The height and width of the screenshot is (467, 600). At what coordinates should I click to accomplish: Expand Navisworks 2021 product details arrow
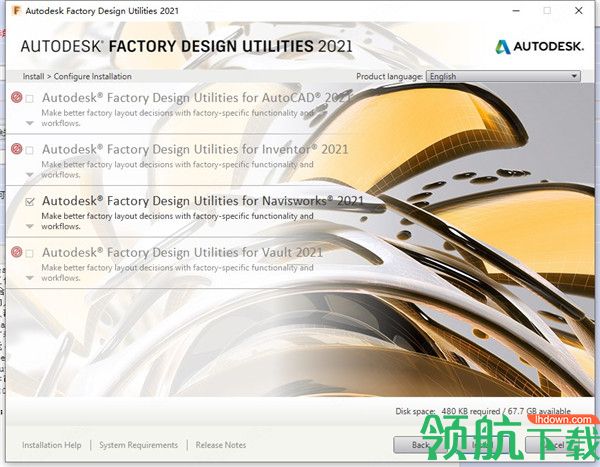30,226
